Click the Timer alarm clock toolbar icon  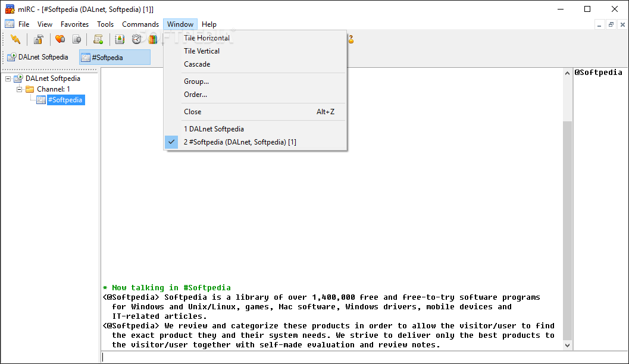pos(136,39)
